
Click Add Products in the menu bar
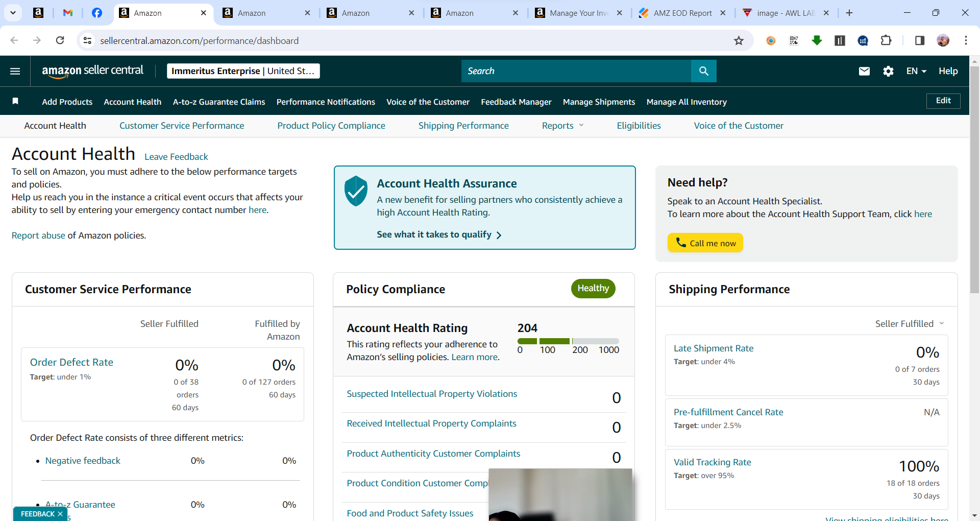point(67,102)
